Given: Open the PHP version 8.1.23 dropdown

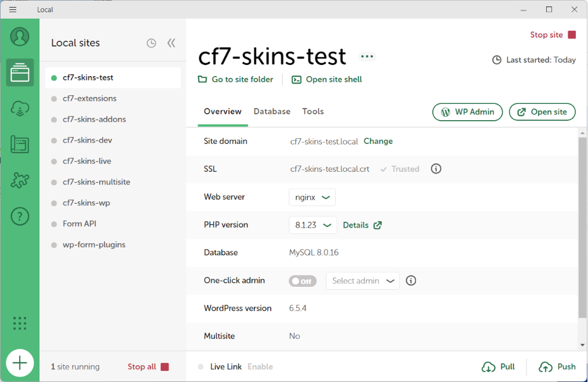Looking at the screenshot, I should [x=313, y=225].
